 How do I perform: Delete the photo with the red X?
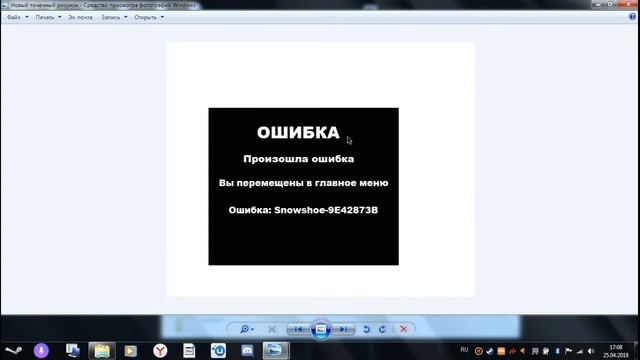(x=403, y=329)
